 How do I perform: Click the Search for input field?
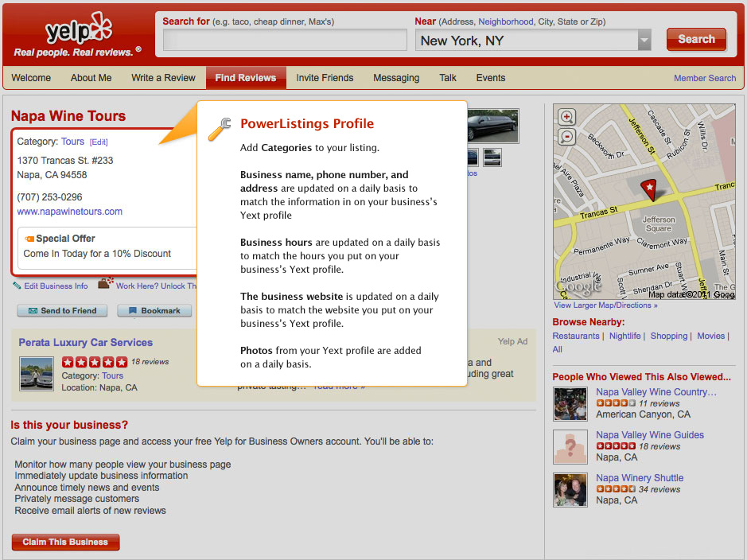285,40
